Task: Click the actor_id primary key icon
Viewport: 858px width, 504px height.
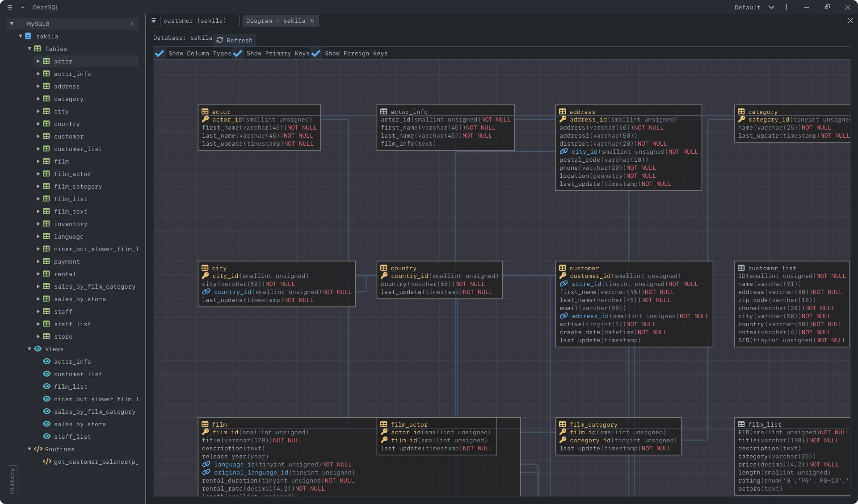Action: tap(206, 119)
